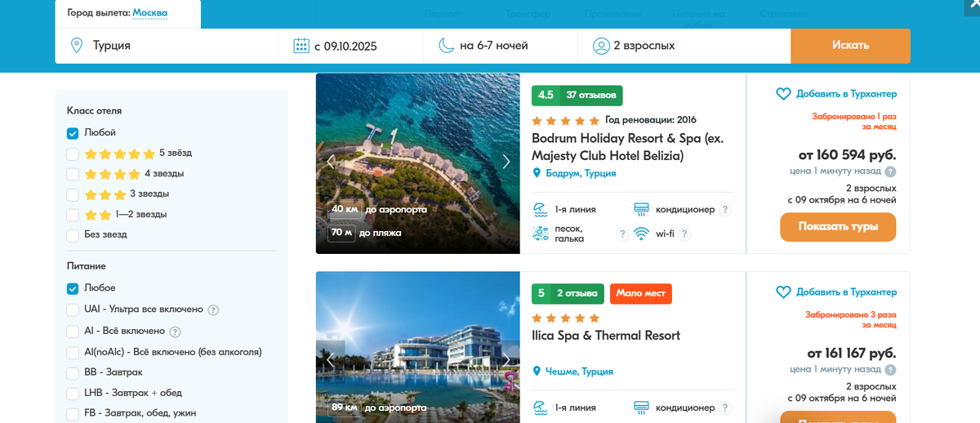Click the destination field showing Турция
Image resolution: width=980 pixels, height=423 pixels.
point(167,46)
